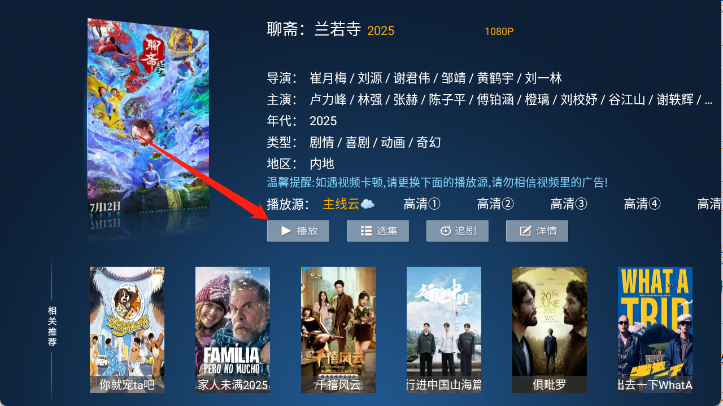Switch to 高清② playback source
This screenshot has width=723, height=406.
pyautogui.click(x=495, y=204)
